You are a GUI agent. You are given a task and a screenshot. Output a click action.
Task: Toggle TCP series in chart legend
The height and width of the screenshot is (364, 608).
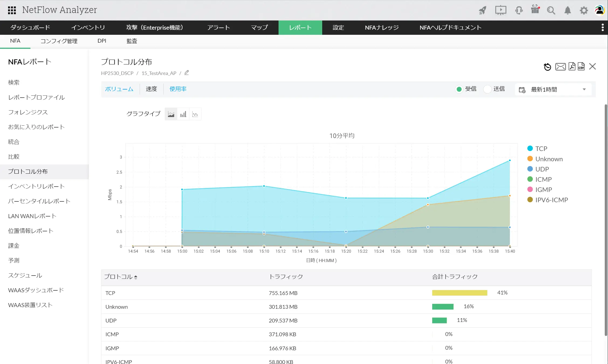coord(541,149)
